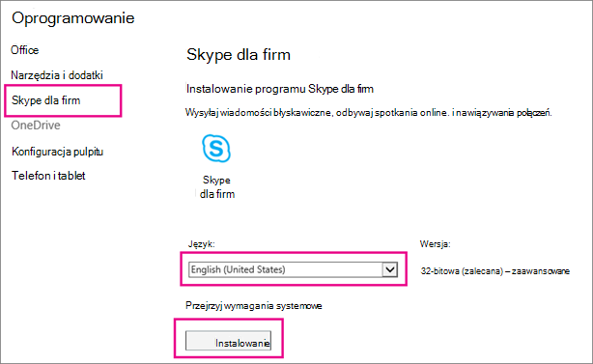Click the Skype dla firm main heading
593x364 pixels.
pyautogui.click(x=239, y=55)
